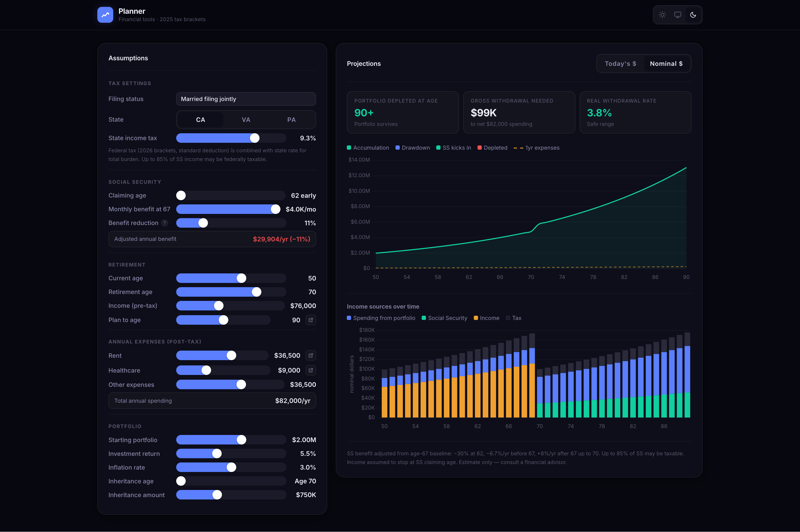Open external link icon beside Plan to age

[311, 320]
